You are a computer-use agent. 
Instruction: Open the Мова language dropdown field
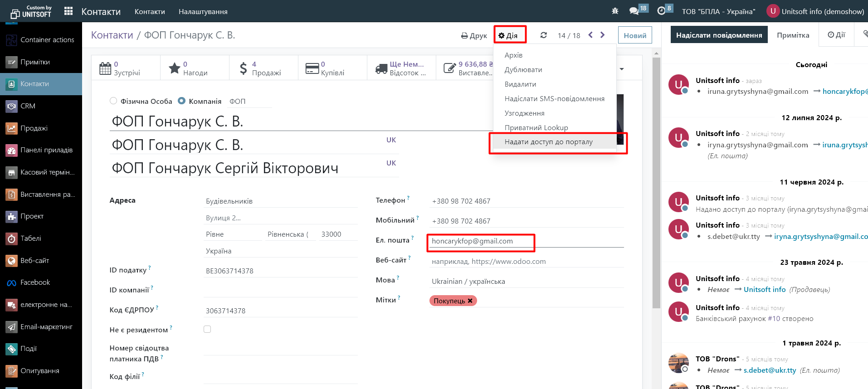[526, 281]
